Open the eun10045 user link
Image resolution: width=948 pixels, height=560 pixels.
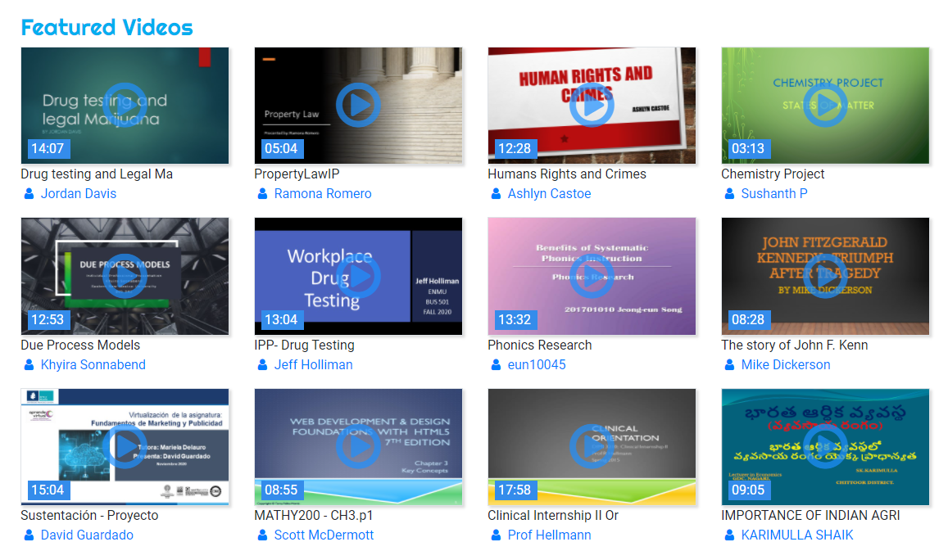537,365
